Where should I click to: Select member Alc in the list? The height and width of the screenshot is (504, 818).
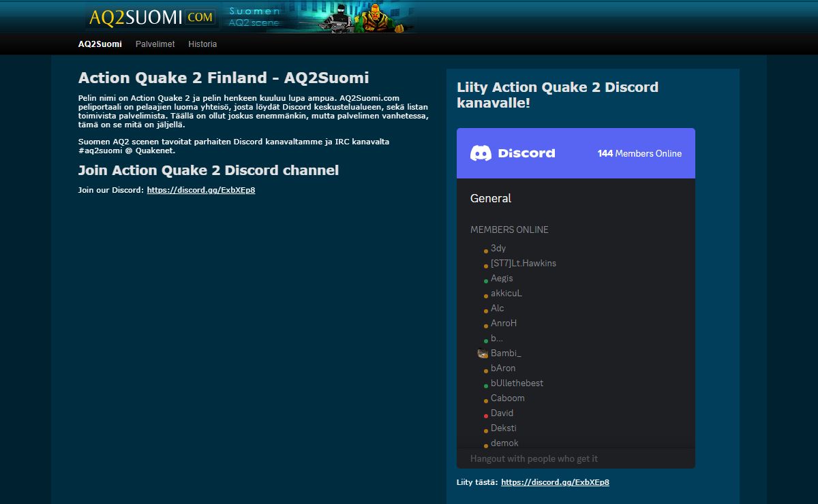point(498,309)
